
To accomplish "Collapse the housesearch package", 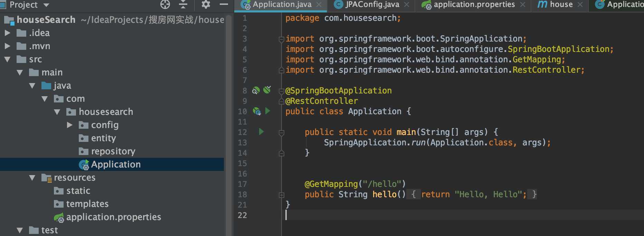I will point(57,112).
